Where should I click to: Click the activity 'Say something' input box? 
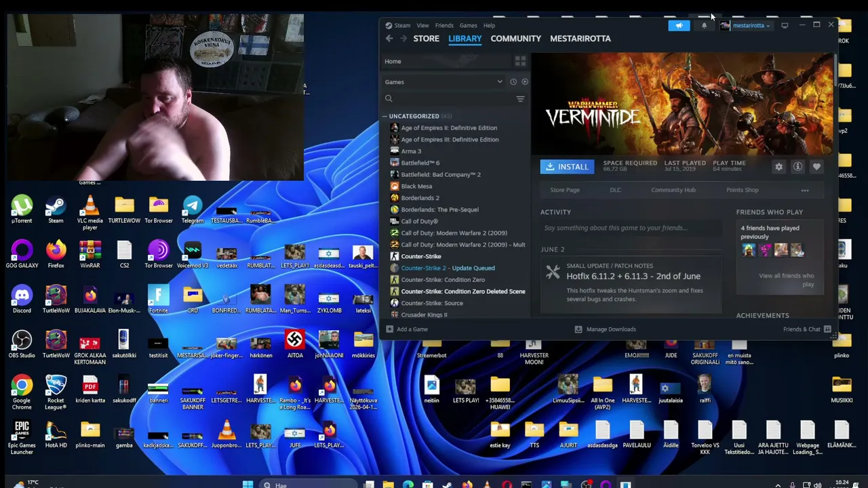click(x=631, y=228)
